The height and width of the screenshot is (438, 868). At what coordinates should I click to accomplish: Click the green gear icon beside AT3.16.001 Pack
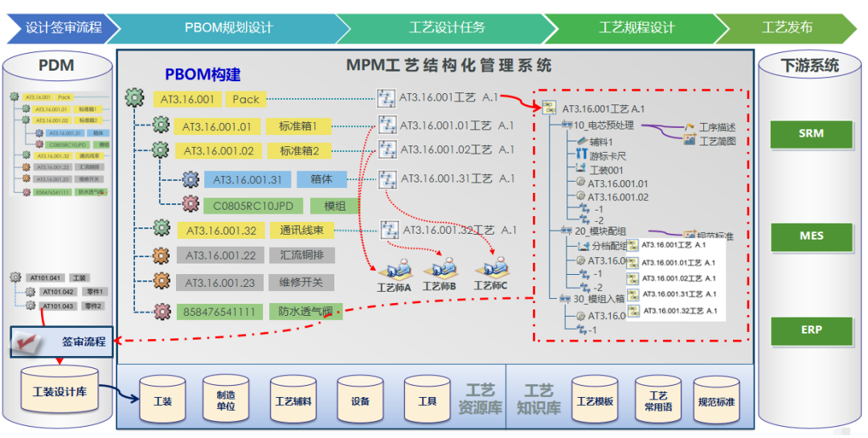click(x=135, y=99)
